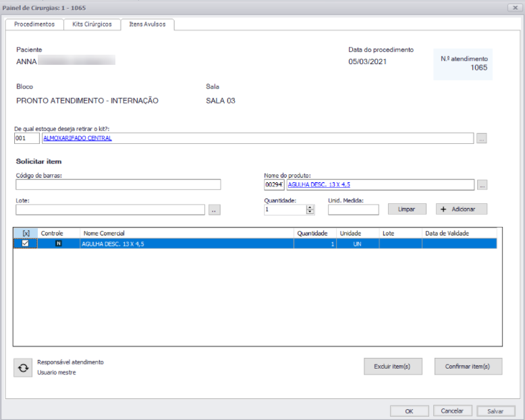Click the Usuario mestre text

(57, 373)
